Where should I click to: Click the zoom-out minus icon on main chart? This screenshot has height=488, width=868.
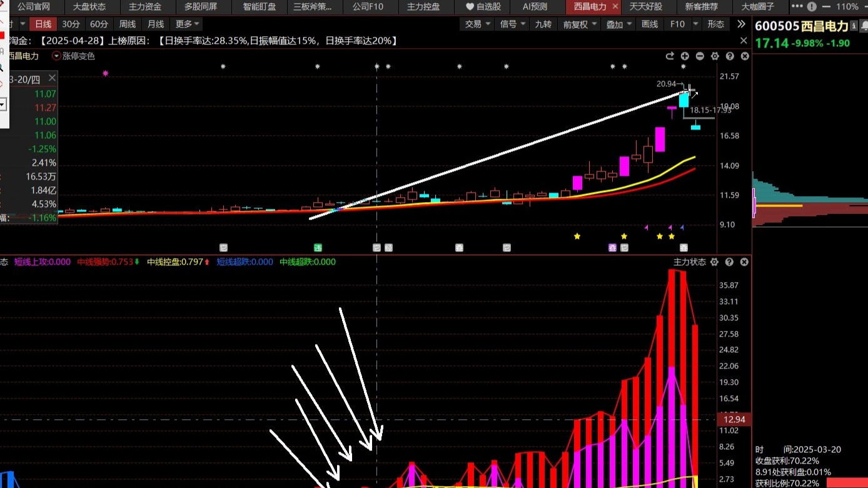tap(700, 56)
